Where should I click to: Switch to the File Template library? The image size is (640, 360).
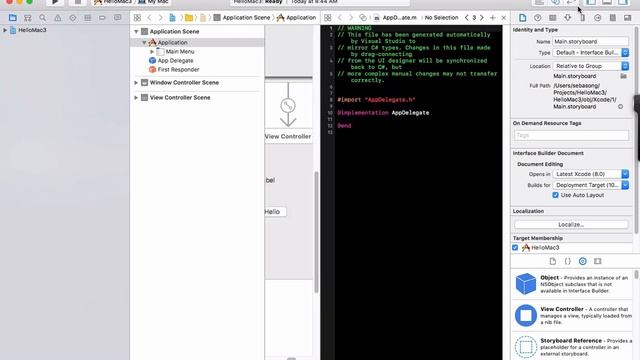tap(553, 261)
